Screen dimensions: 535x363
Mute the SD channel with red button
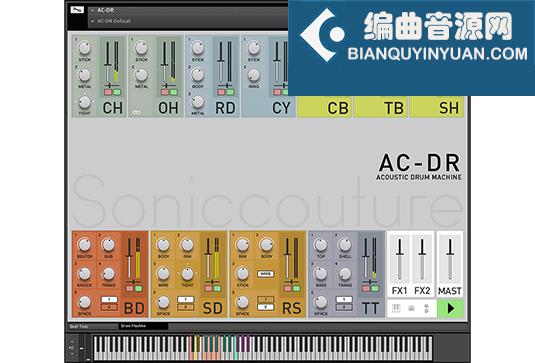point(208,289)
